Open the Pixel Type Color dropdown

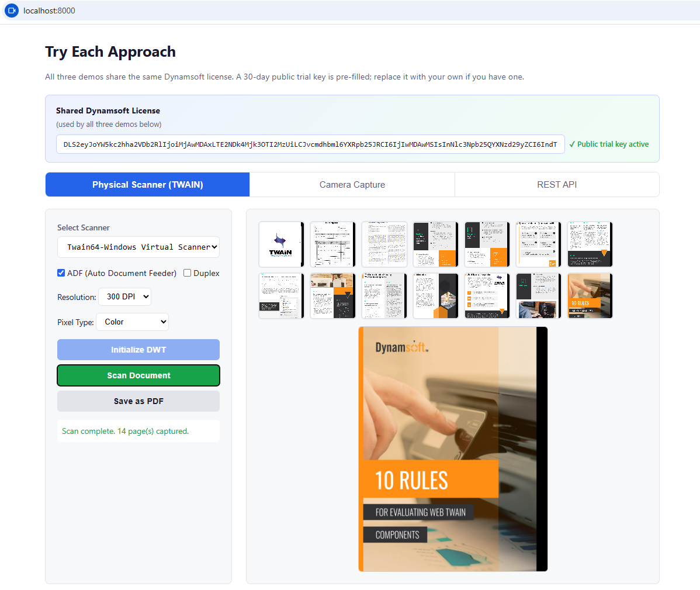132,322
